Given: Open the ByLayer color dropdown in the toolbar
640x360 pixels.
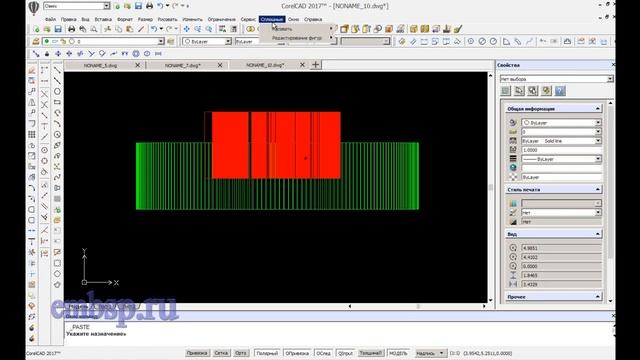Looking at the screenshot, I should pos(228,41).
